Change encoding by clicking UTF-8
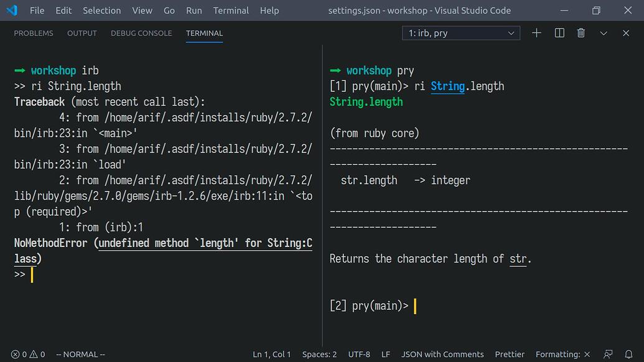 pos(359,354)
